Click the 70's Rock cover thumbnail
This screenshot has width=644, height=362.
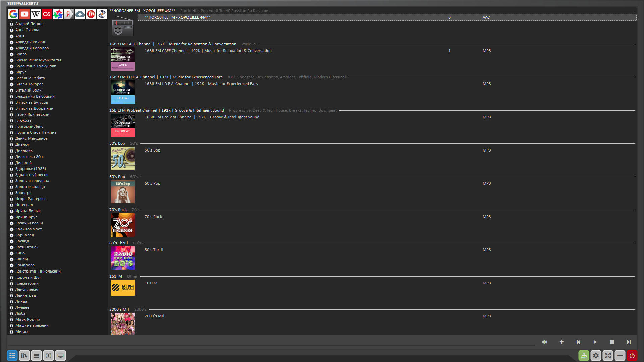tap(123, 225)
